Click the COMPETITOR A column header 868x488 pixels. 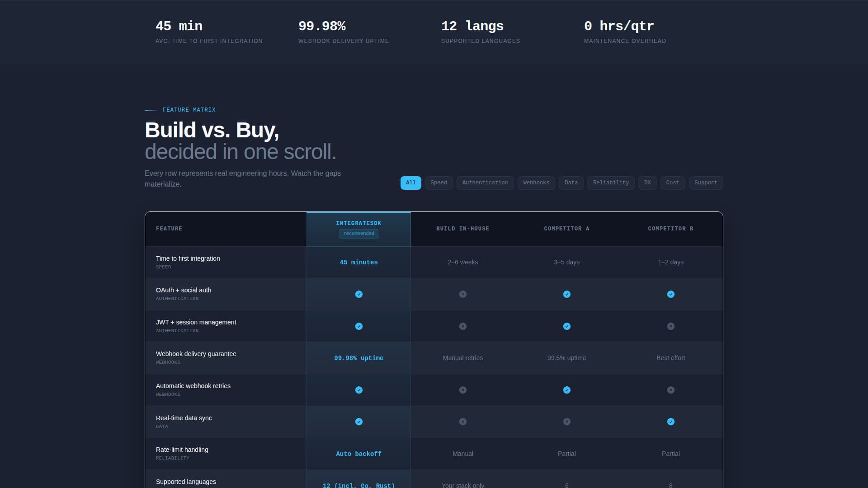(566, 229)
